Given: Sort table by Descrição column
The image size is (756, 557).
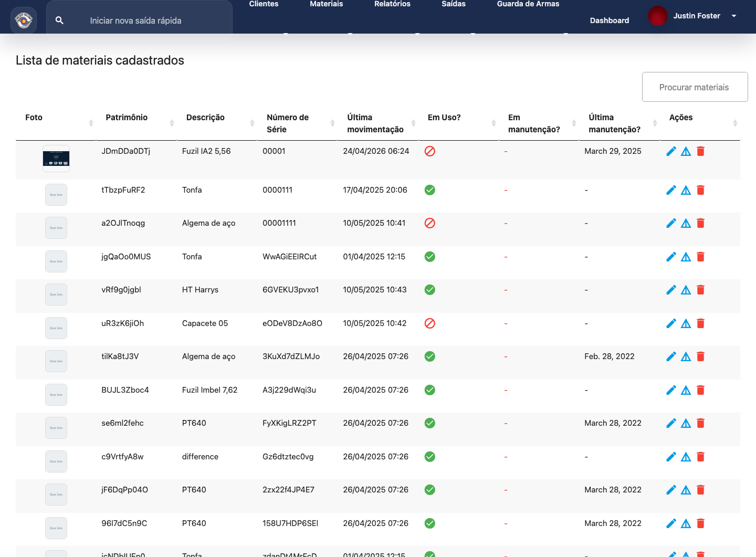Looking at the screenshot, I should 217,123.
